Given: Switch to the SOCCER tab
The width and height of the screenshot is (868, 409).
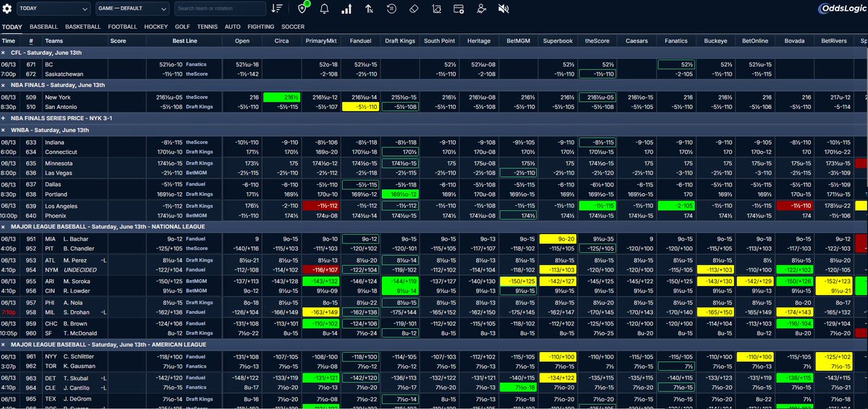Looking at the screenshot, I should tap(293, 27).
